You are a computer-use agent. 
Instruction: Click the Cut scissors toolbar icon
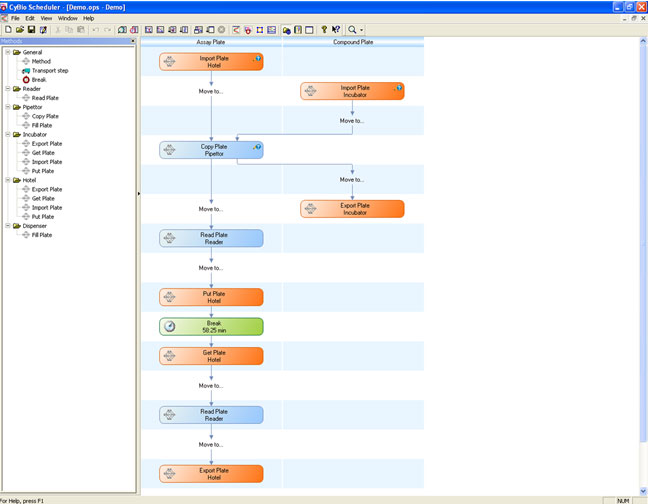[x=58, y=30]
